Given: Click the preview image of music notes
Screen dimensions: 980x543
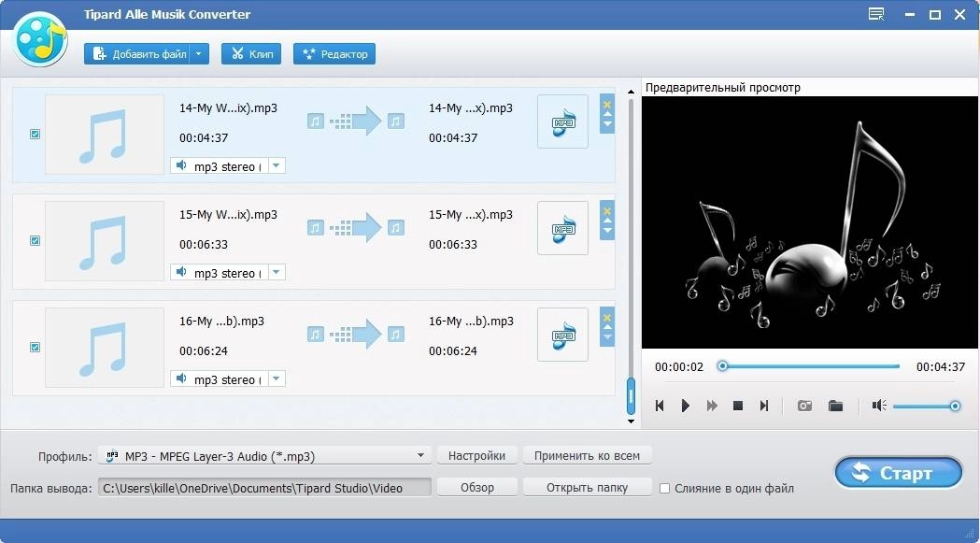Looking at the screenshot, I should pos(809,222).
